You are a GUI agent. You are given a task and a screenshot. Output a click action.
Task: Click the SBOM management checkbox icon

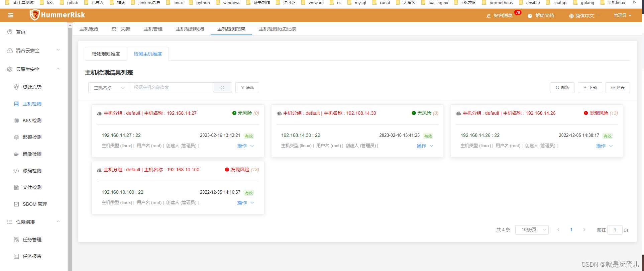pyautogui.click(x=16, y=204)
